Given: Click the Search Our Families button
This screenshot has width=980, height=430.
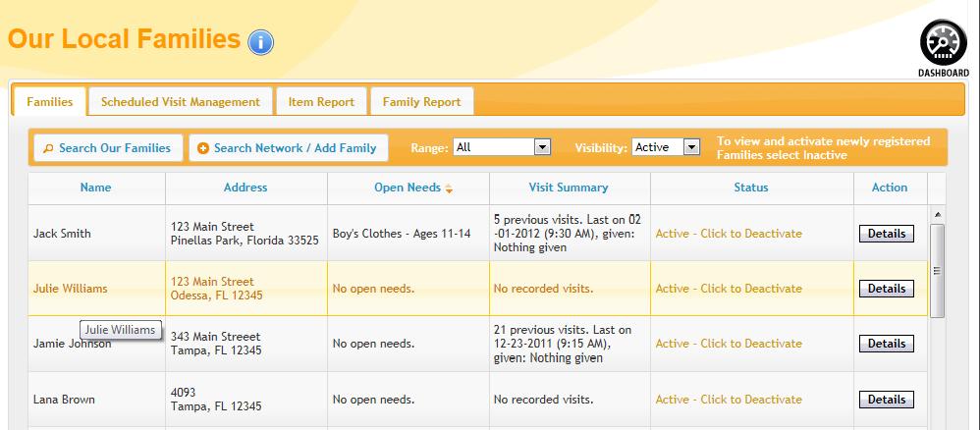Looking at the screenshot, I should [108, 148].
